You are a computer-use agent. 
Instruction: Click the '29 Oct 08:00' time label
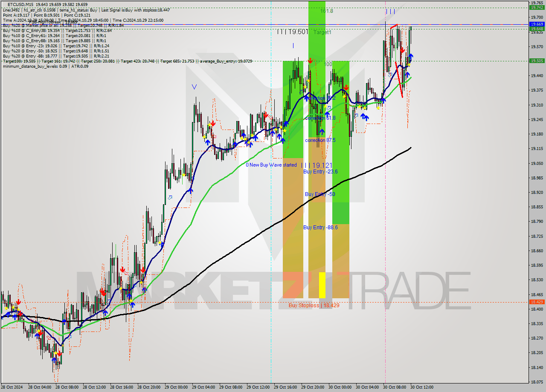click(x=230, y=387)
